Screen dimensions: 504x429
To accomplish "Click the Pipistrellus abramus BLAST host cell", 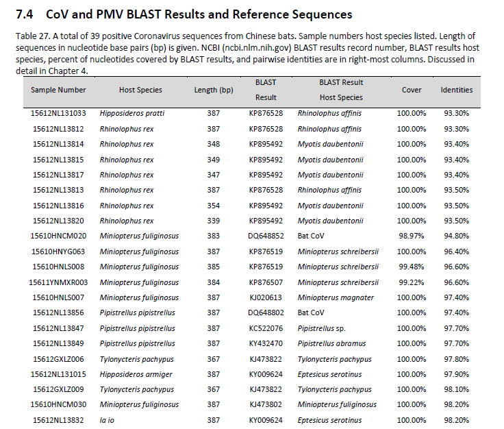I will click(x=331, y=343).
